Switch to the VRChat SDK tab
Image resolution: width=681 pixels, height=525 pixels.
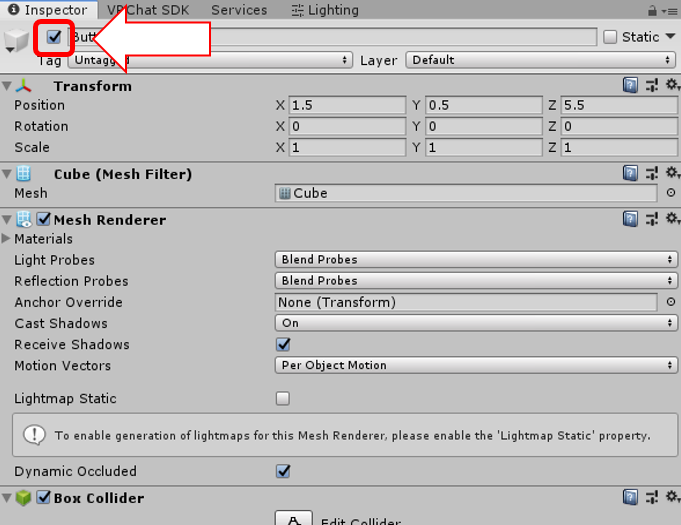pos(148,10)
